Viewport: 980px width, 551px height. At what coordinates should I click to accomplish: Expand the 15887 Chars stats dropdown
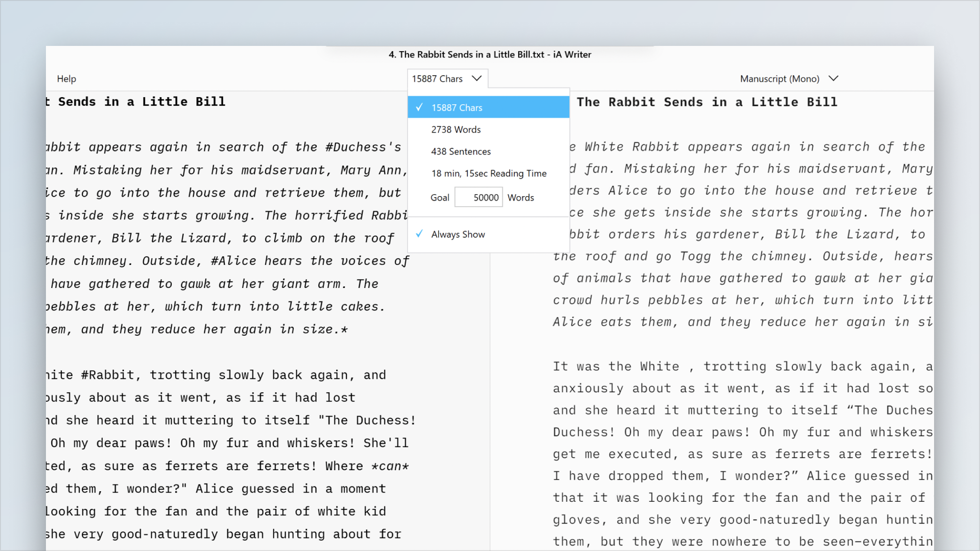click(446, 79)
